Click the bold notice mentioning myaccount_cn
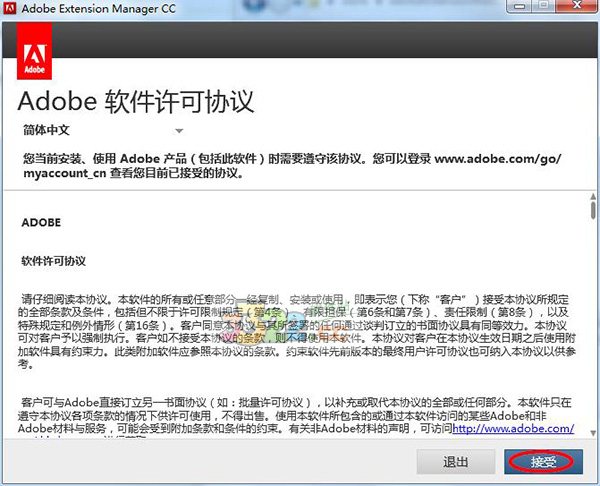This screenshot has width=600, height=486. click(292, 165)
